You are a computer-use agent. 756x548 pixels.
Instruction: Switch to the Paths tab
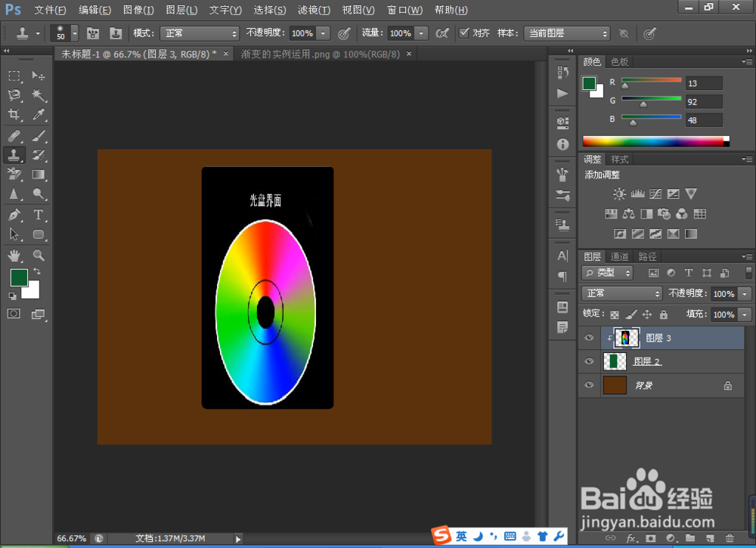[647, 256]
